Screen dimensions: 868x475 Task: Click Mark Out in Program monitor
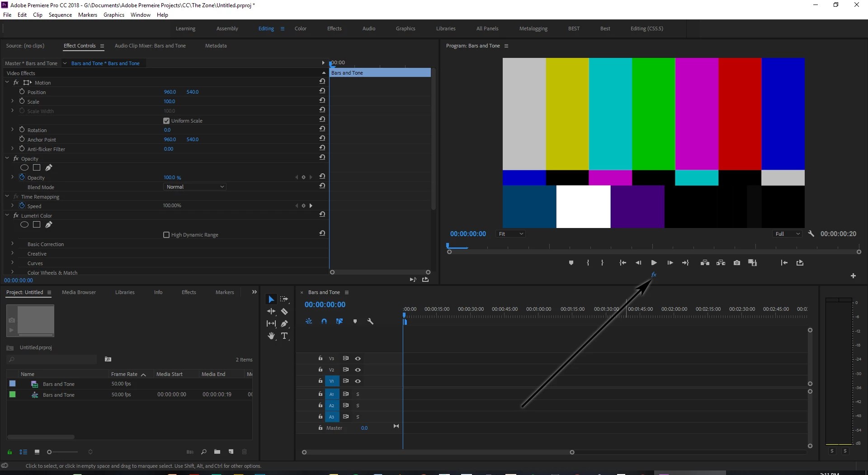tap(602, 263)
